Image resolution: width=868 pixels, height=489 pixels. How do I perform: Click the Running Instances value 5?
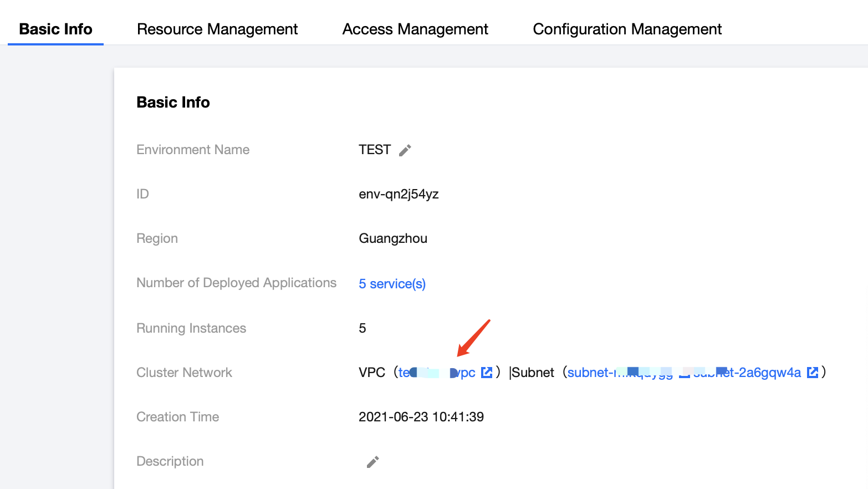pyautogui.click(x=362, y=328)
